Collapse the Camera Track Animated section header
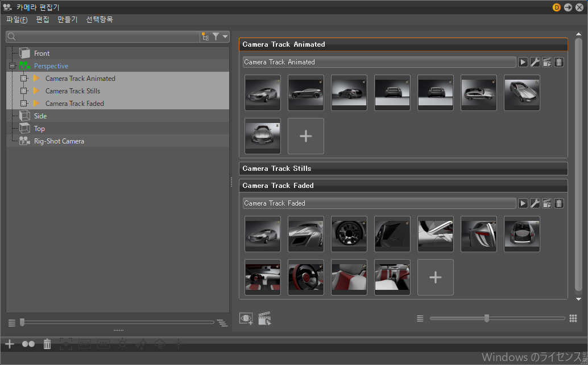The height and width of the screenshot is (365, 588). 403,44
